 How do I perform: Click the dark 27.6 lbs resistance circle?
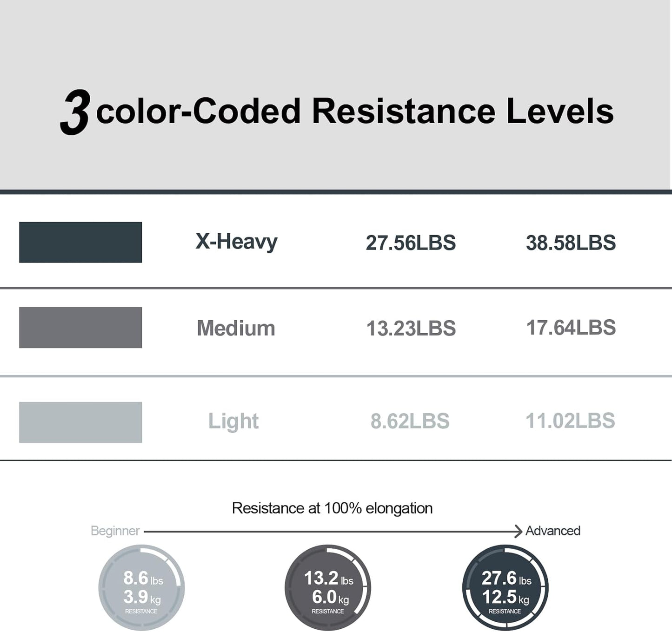pyautogui.click(x=506, y=588)
